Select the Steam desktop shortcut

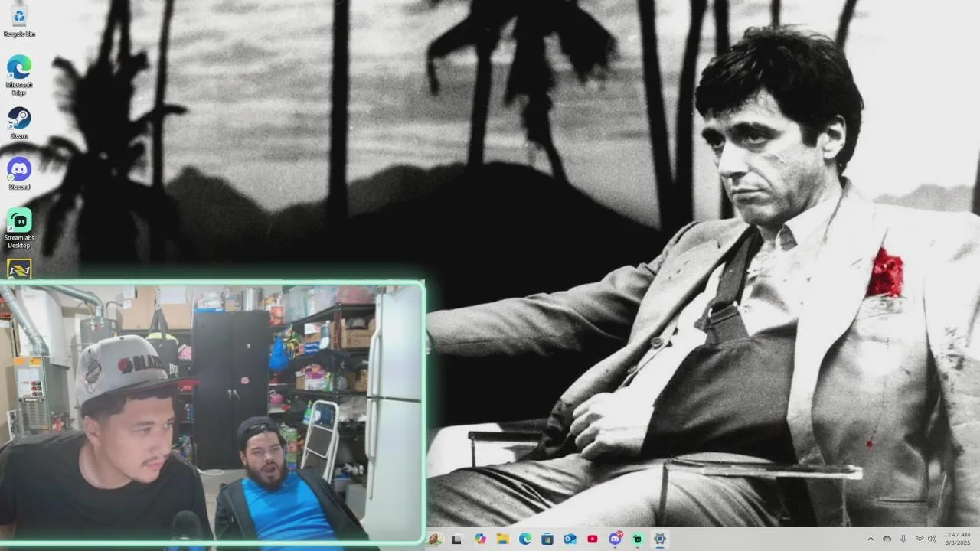point(19,122)
